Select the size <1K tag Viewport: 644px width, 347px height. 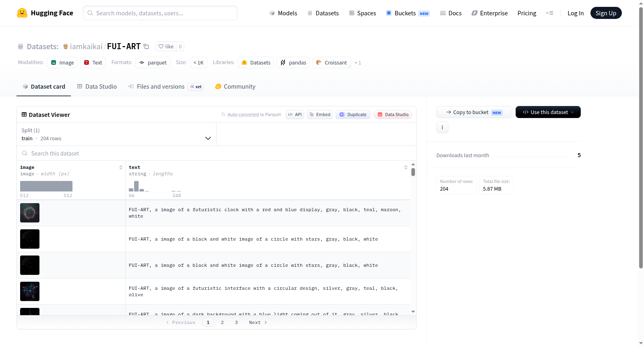pyautogui.click(x=198, y=62)
